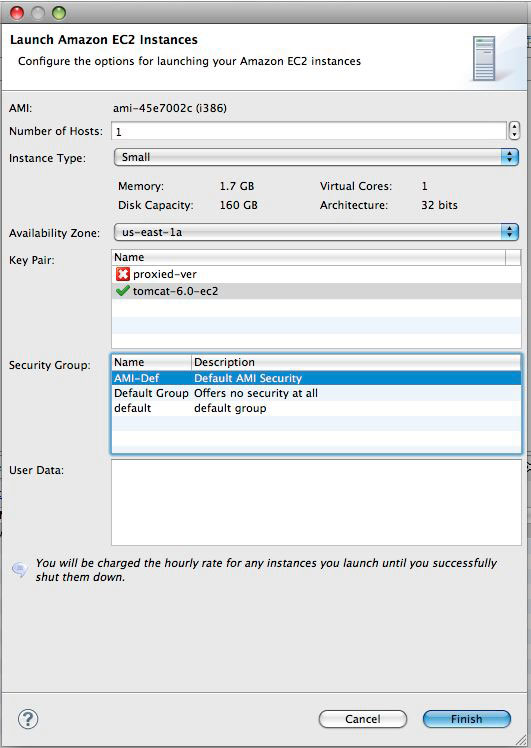Open the Availability Zone dropdown us-east-1a
This screenshot has height=748, width=531.
coord(316,232)
